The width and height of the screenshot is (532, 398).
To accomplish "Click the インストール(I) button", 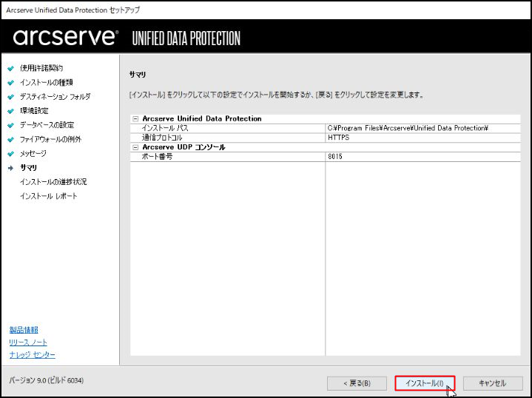I will coord(424,383).
